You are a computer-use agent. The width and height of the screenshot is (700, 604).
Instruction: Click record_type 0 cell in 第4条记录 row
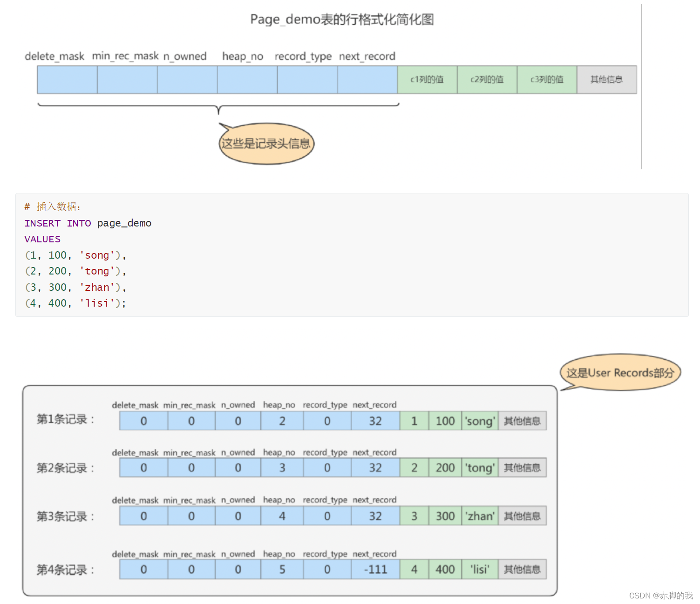(x=327, y=570)
